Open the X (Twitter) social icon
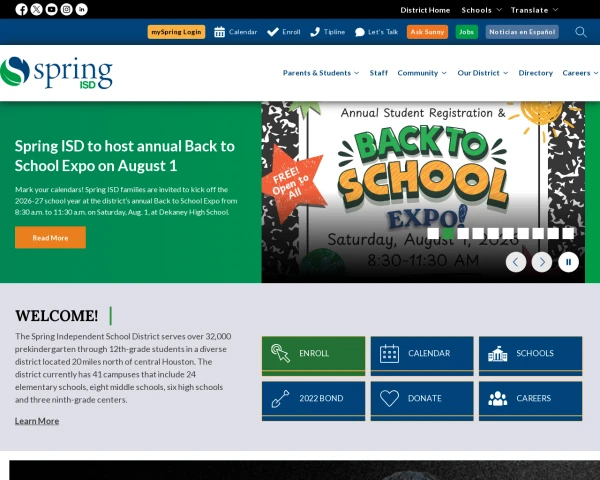The width and height of the screenshot is (600, 480). pos(36,9)
